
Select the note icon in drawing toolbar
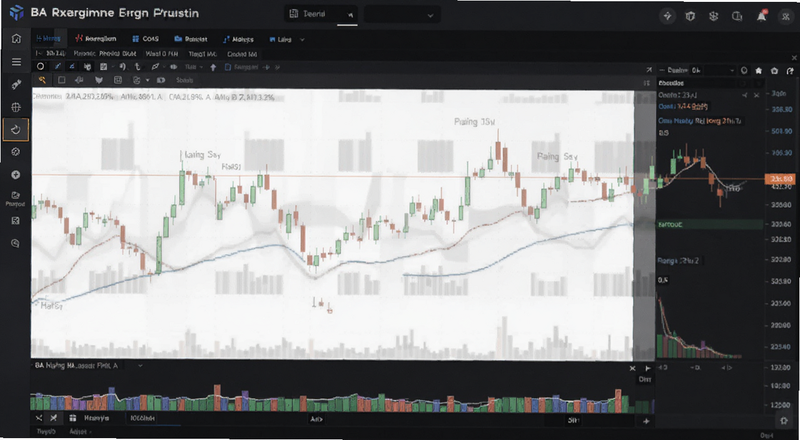point(104,66)
